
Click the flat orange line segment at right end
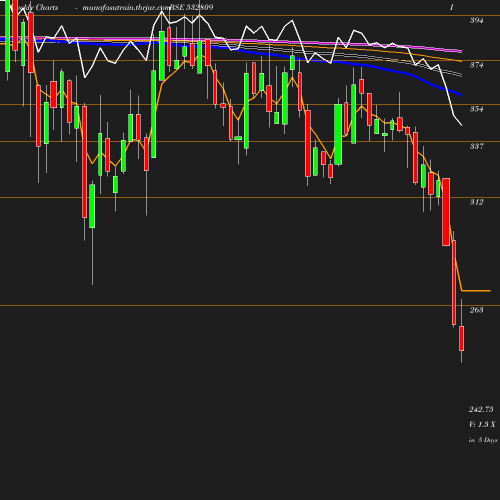point(476,291)
